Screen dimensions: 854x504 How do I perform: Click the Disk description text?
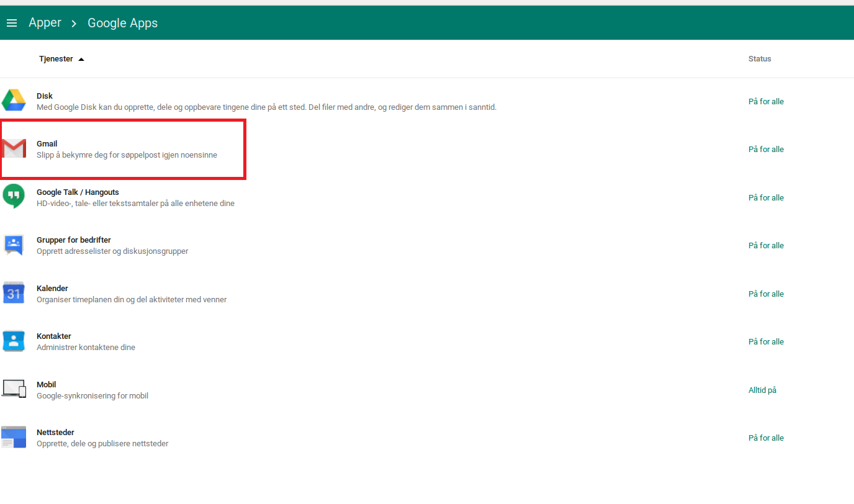(x=266, y=107)
